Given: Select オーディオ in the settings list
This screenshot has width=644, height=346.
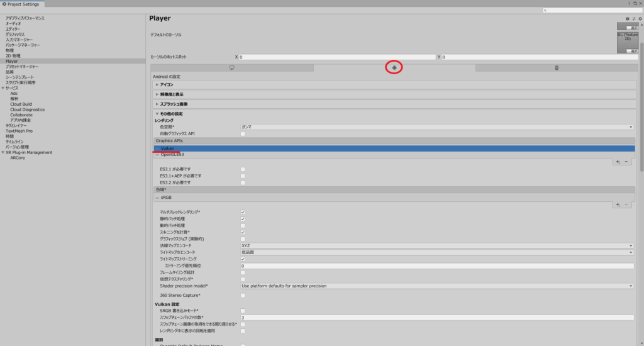Looking at the screenshot, I should point(13,24).
